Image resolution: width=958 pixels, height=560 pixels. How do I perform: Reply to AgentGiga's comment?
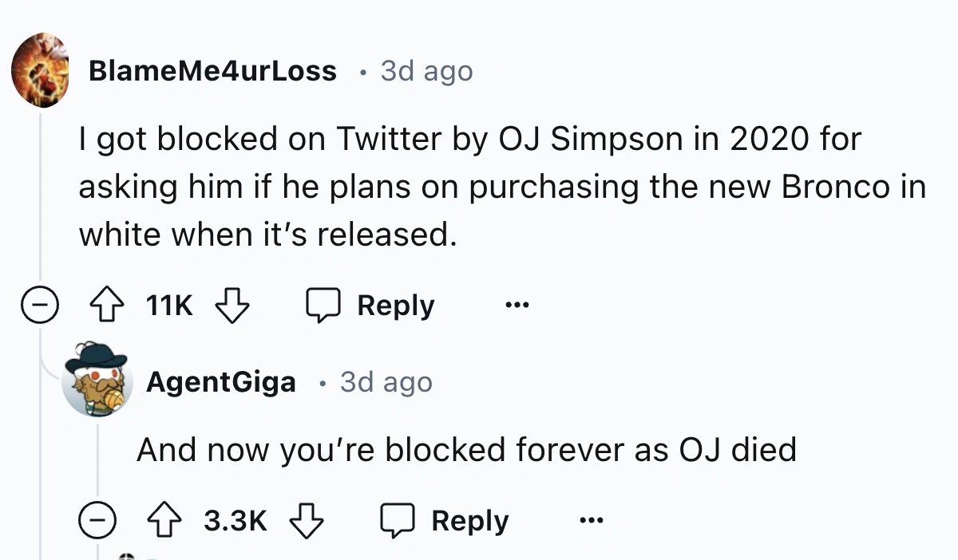445,522
